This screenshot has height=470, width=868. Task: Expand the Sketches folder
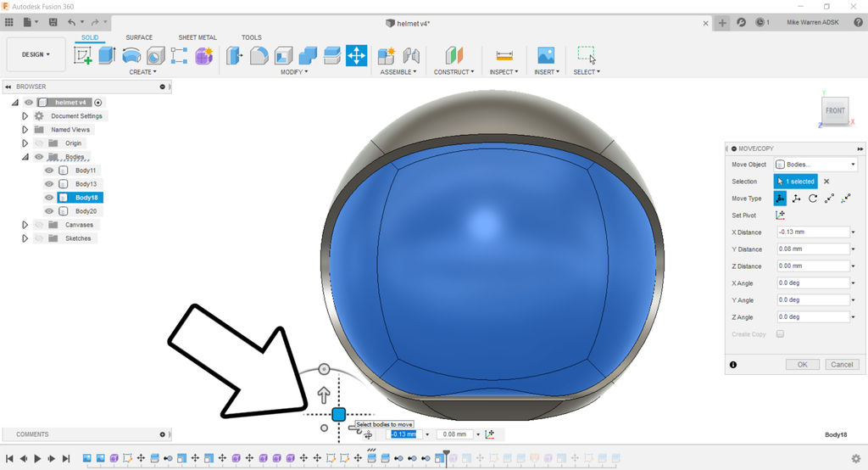tap(25, 238)
